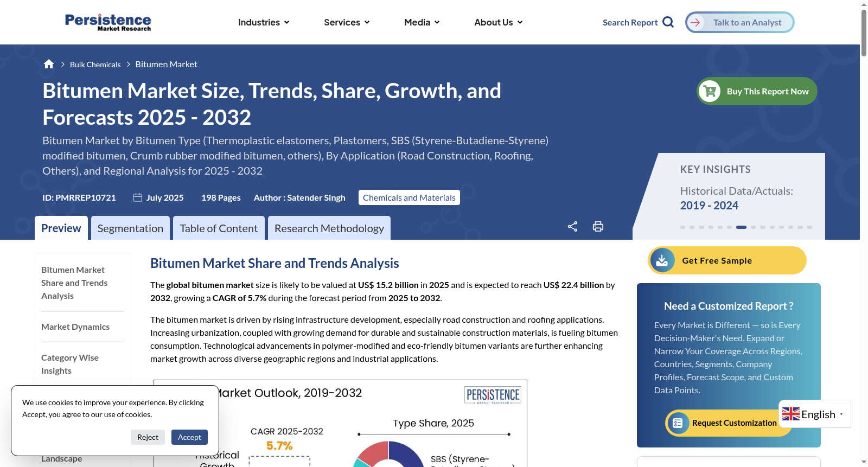Select the active Key Insights carousel dot

point(741,227)
